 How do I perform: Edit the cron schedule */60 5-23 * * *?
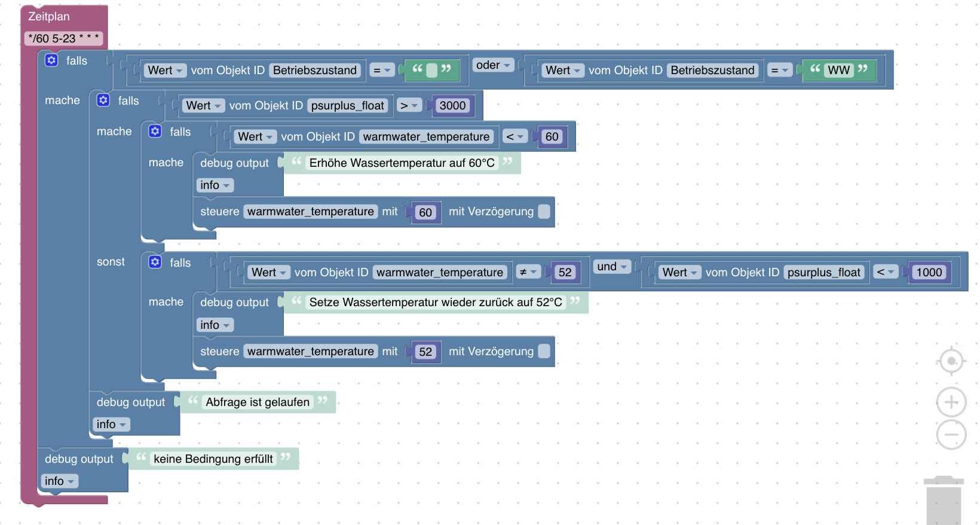pos(63,39)
